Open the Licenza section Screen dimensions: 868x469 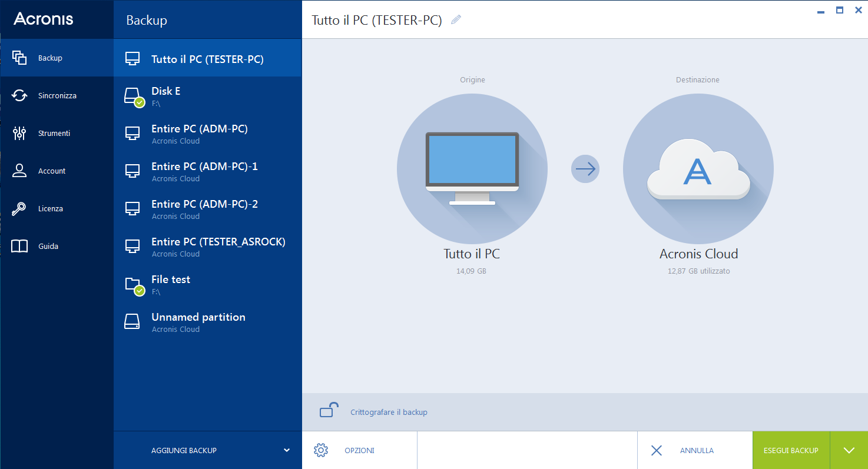pos(57,208)
